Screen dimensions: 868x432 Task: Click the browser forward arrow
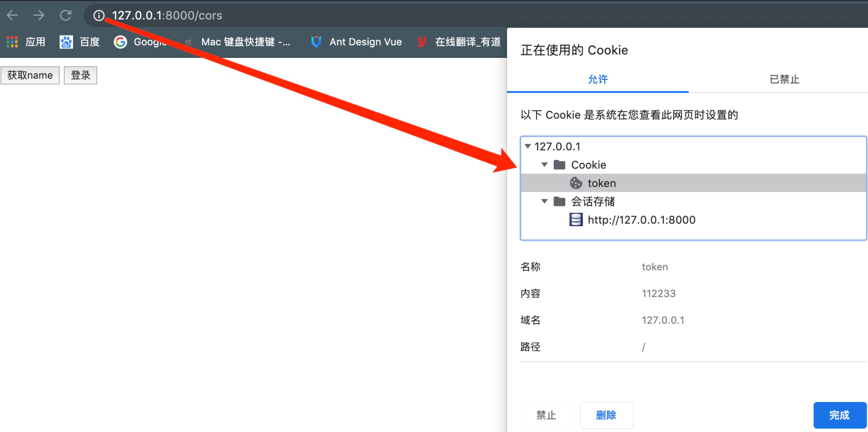(38, 15)
